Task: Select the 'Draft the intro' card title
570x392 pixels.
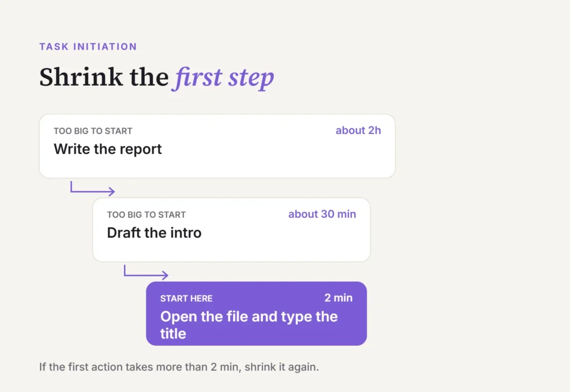Action: point(154,233)
